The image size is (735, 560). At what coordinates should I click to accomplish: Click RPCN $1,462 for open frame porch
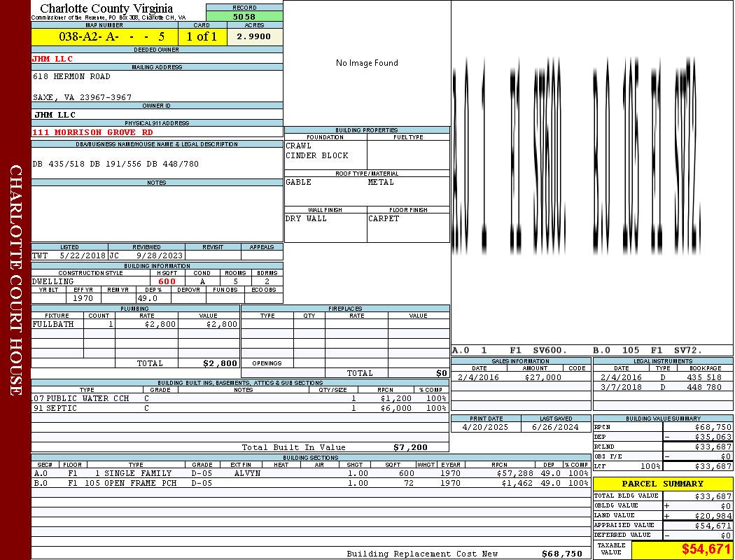[517, 483]
